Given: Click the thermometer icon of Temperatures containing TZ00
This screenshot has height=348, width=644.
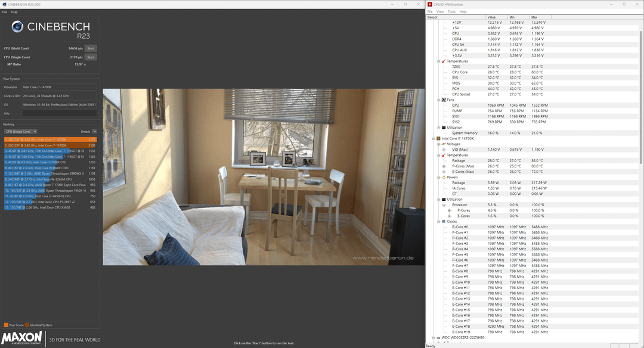Looking at the screenshot, I should 444,61.
